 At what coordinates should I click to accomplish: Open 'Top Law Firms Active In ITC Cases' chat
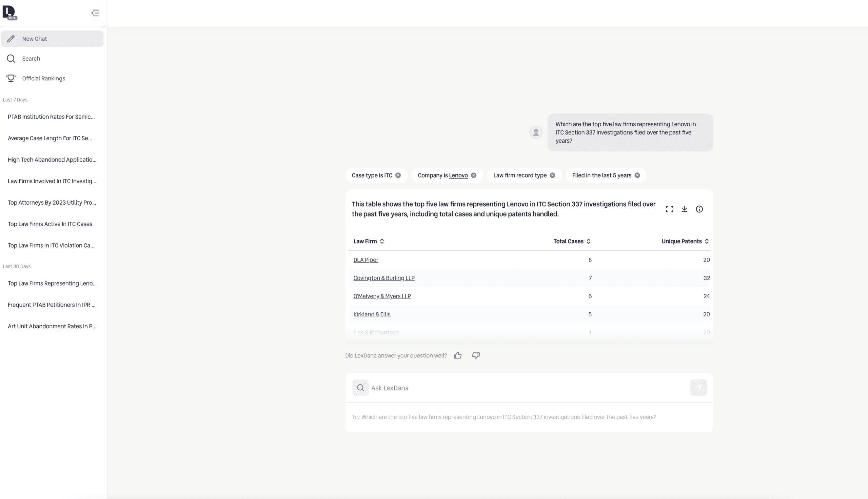pos(50,224)
